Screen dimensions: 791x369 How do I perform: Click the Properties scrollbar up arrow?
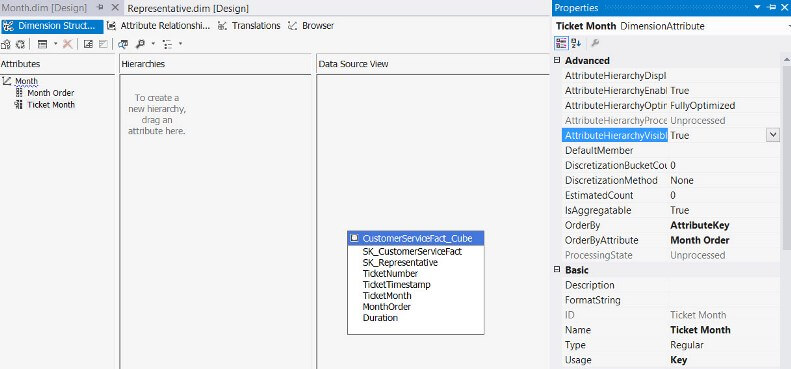click(786, 60)
